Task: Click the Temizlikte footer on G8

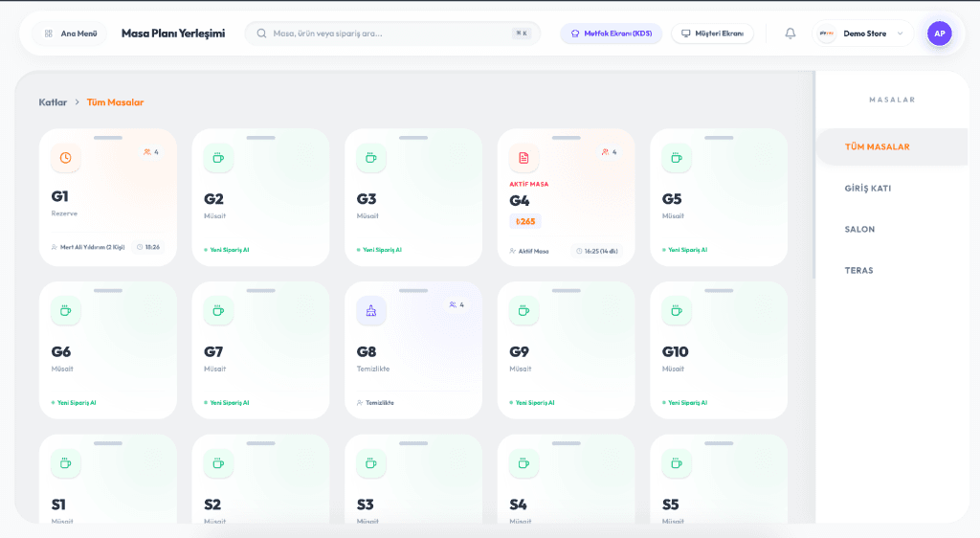Action: coord(375,403)
